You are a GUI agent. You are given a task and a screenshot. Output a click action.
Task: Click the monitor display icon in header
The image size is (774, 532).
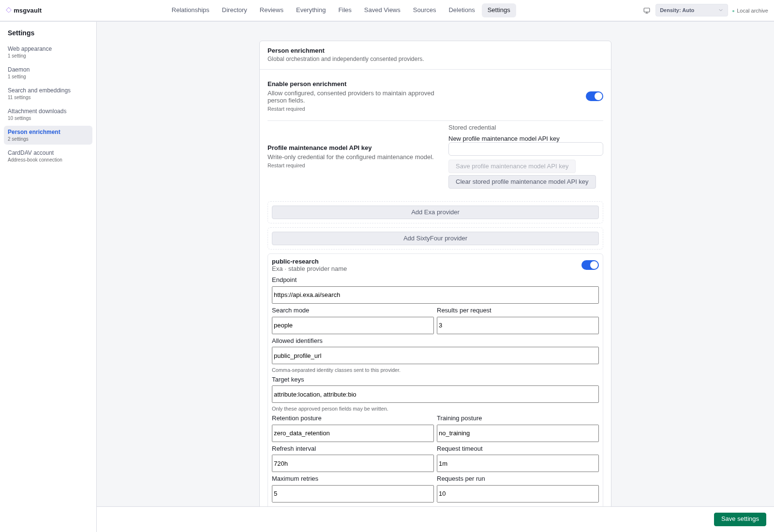[x=647, y=11]
